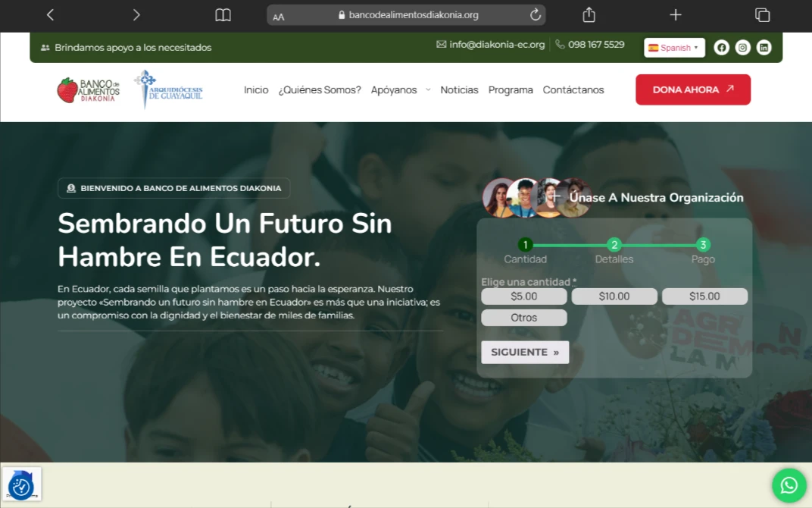Open the WhatsApp chat bubble

789,485
